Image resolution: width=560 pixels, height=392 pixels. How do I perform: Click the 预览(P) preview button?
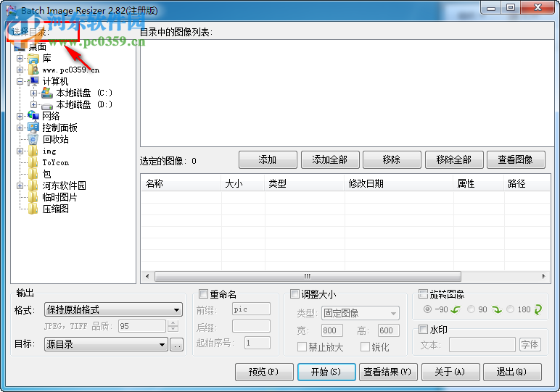pyautogui.click(x=264, y=372)
